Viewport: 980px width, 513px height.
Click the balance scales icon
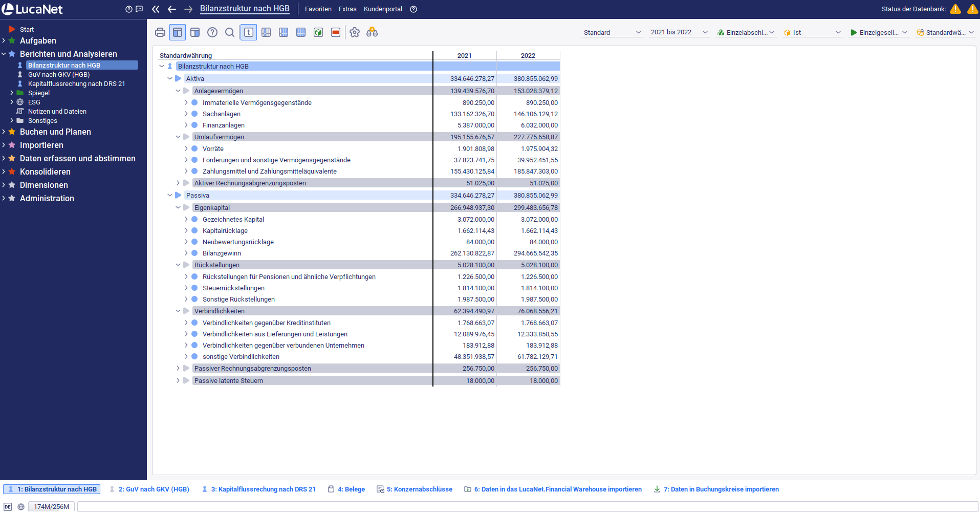tap(372, 32)
